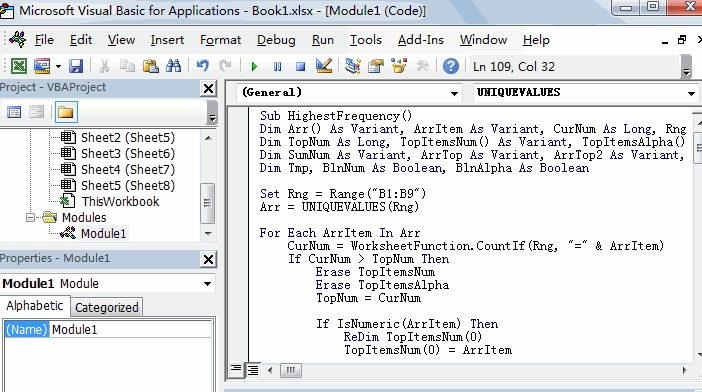The image size is (702, 392).
Task: Open the Debug menu
Action: pyautogui.click(x=276, y=40)
